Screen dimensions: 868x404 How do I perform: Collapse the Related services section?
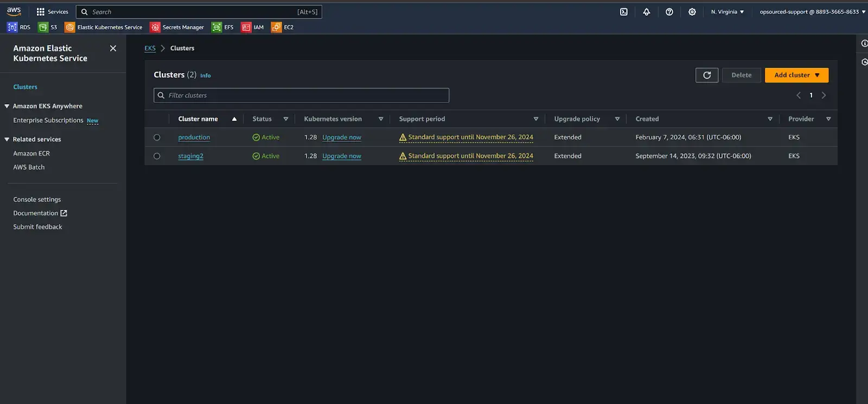pos(7,139)
